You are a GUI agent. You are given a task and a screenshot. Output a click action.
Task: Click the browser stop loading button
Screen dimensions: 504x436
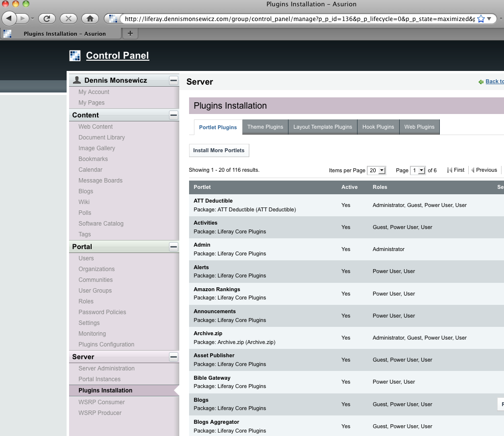(68, 19)
